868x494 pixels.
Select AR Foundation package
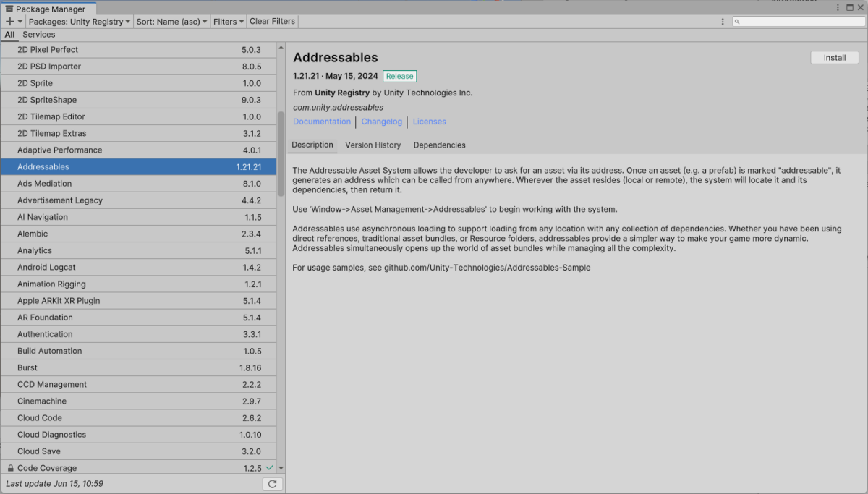[138, 318]
